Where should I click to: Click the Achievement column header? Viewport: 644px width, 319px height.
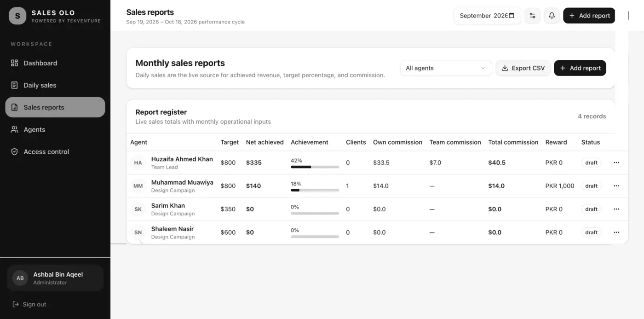tap(310, 142)
